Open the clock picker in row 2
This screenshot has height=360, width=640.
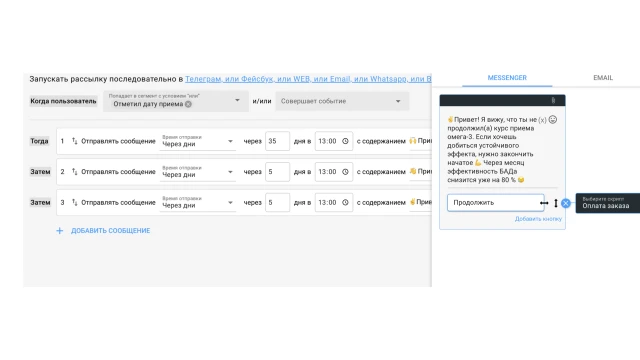pos(345,172)
